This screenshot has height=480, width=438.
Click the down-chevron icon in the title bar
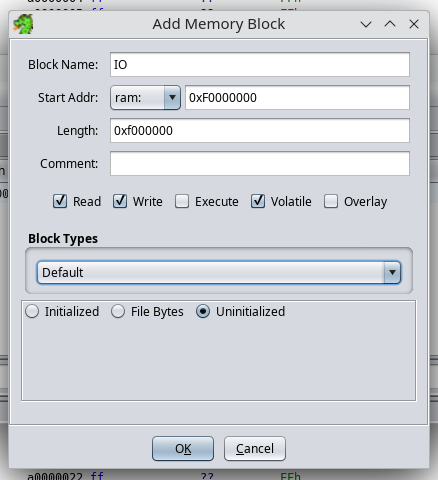366,24
